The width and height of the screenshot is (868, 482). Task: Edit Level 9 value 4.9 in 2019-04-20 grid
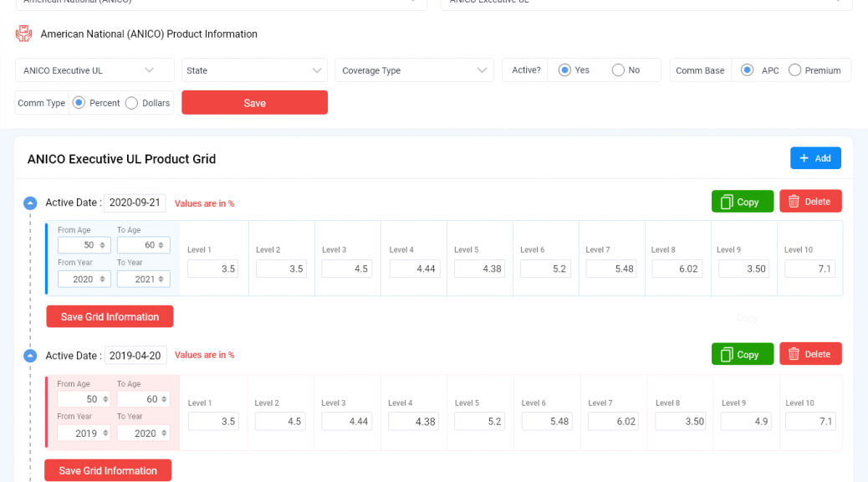point(746,422)
